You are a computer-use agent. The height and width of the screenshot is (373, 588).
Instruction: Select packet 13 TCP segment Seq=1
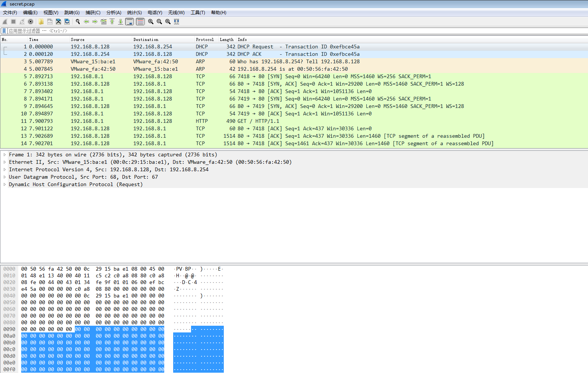[x=294, y=136]
